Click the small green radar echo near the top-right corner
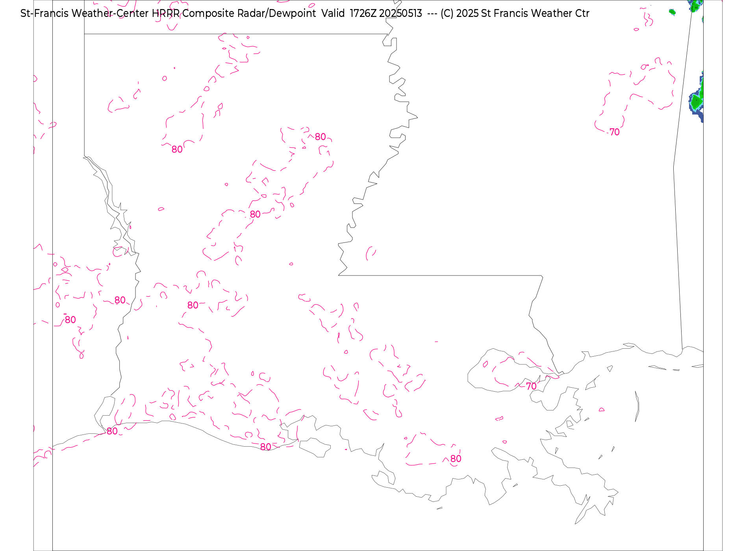Screen dimensions: 756x551 [673, 12]
